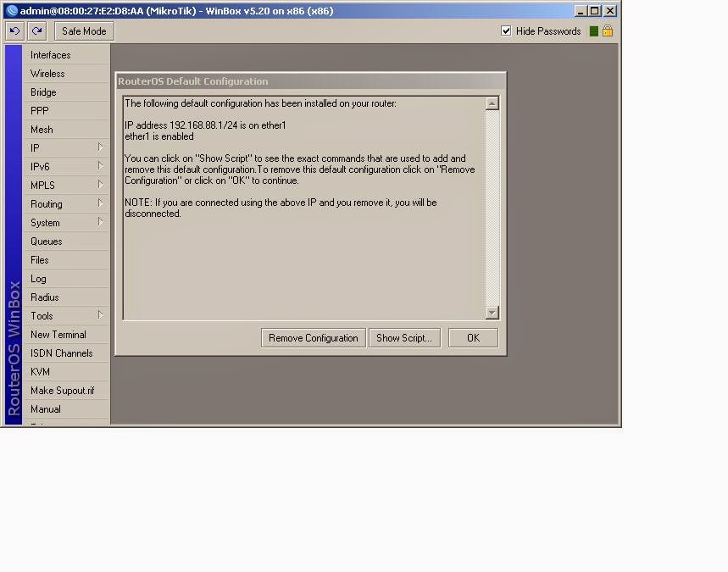Viewport: 728px width, 572px height.
Task: Click the green status indicator square
Action: [x=593, y=31]
